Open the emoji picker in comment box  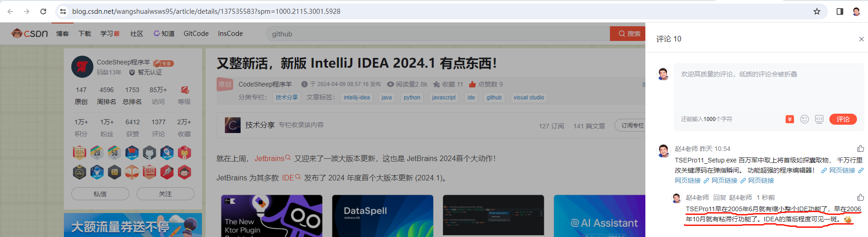coord(804,119)
